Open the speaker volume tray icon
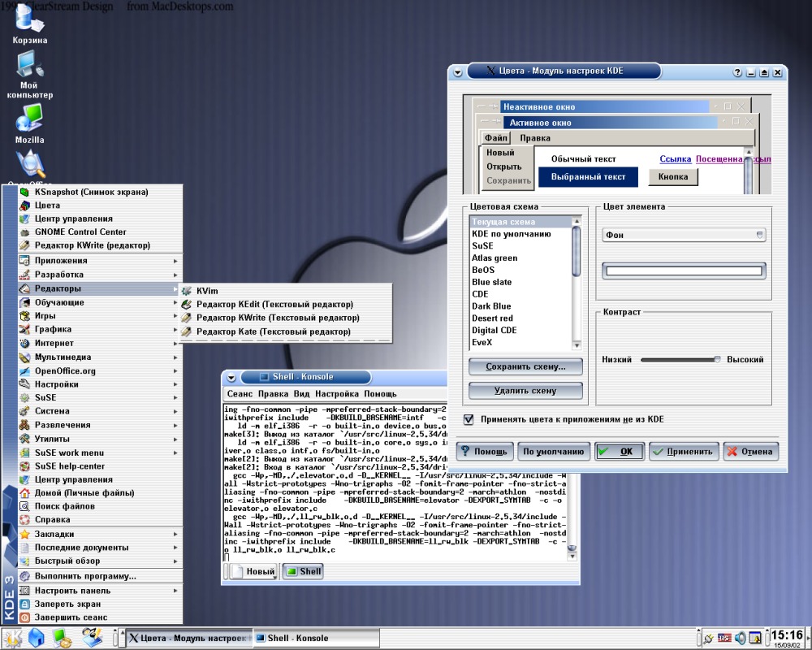This screenshot has width=812, height=650. coord(741,638)
